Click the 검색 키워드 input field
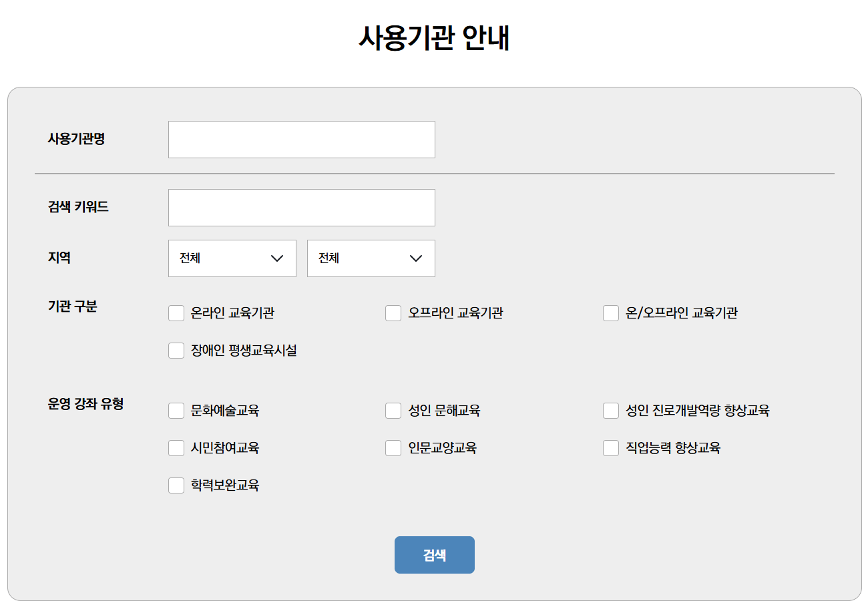 [302, 207]
